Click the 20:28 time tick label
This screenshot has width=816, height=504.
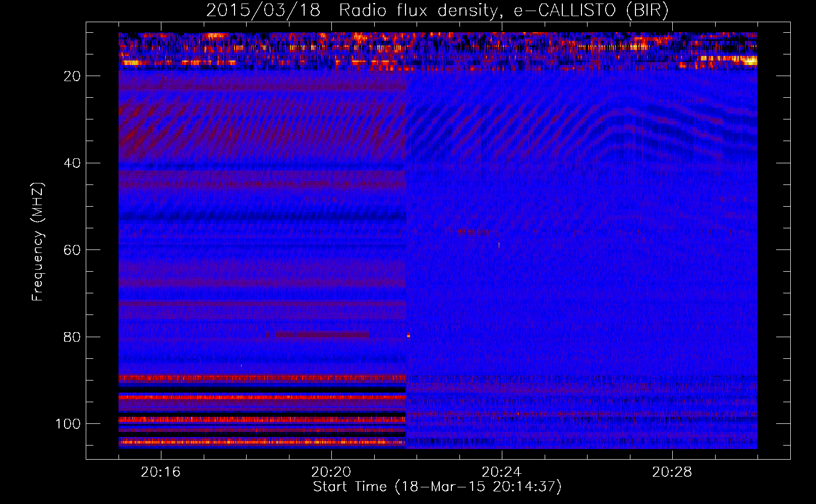672,472
